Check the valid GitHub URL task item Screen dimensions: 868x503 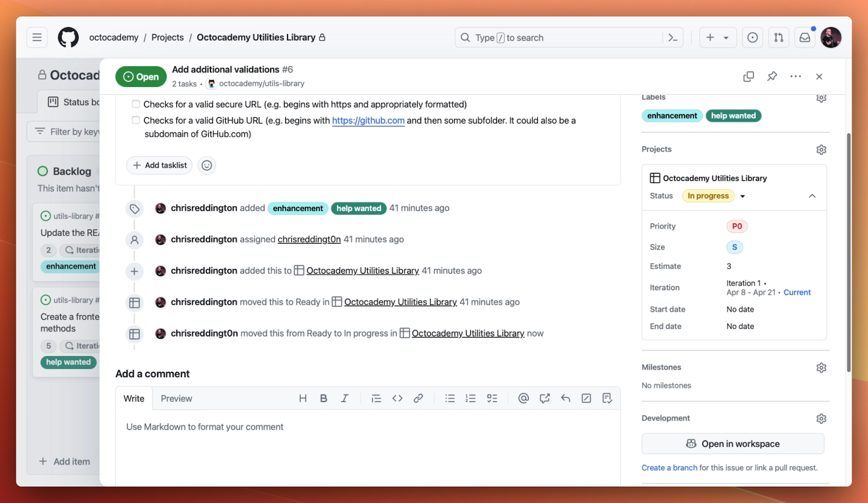135,120
